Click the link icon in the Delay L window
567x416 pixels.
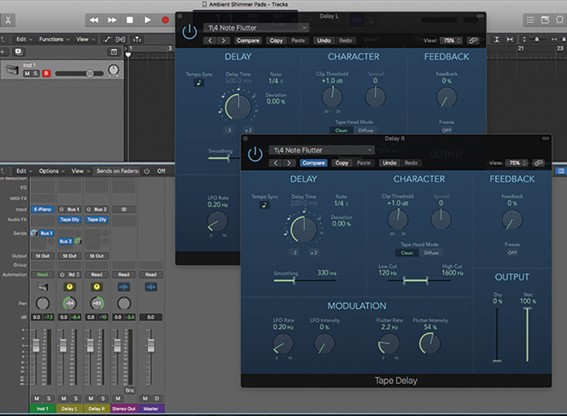pos(473,41)
